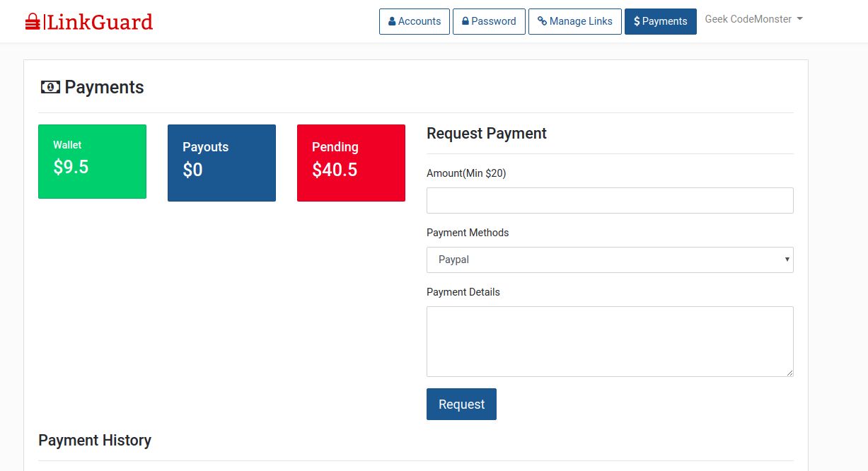The image size is (868, 471).
Task: Click the caret arrow next to username
Action: [x=799, y=19]
